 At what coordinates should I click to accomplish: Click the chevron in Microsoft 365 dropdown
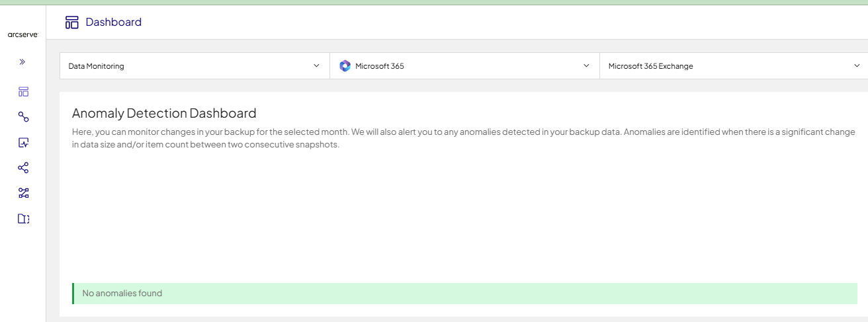coord(586,66)
